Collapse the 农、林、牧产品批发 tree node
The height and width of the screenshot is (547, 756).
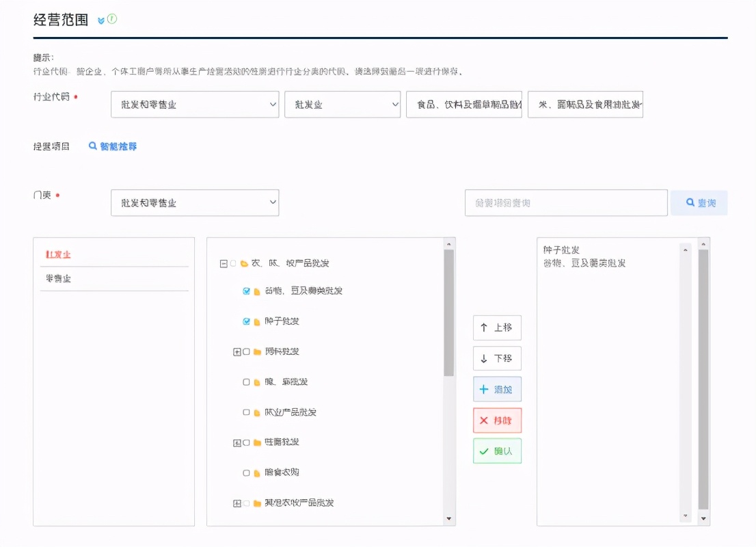[224, 263]
